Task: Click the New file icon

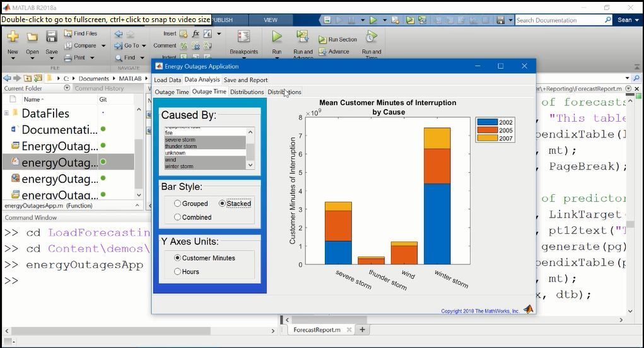Action: click(x=13, y=38)
